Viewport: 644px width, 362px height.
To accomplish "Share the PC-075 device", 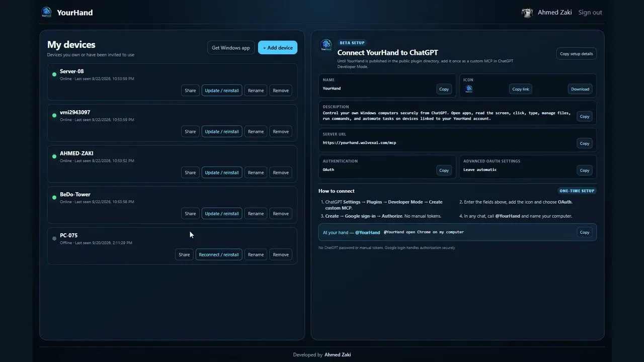I will [x=184, y=254].
